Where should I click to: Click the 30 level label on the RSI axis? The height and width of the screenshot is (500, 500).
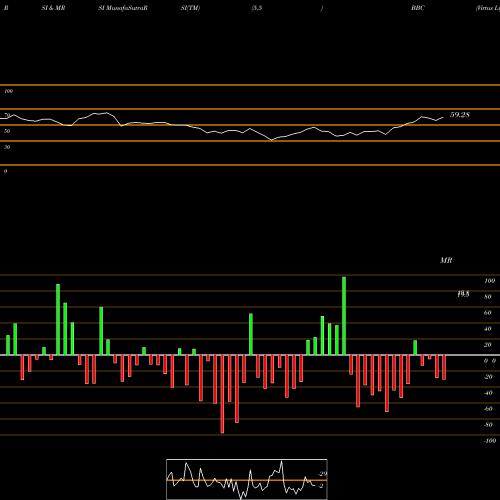click(7, 147)
